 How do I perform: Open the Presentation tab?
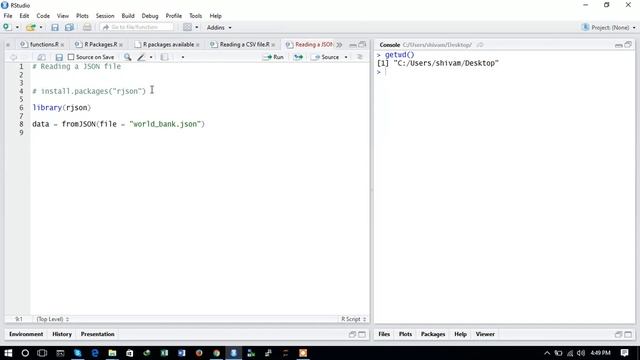tap(98, 334)
